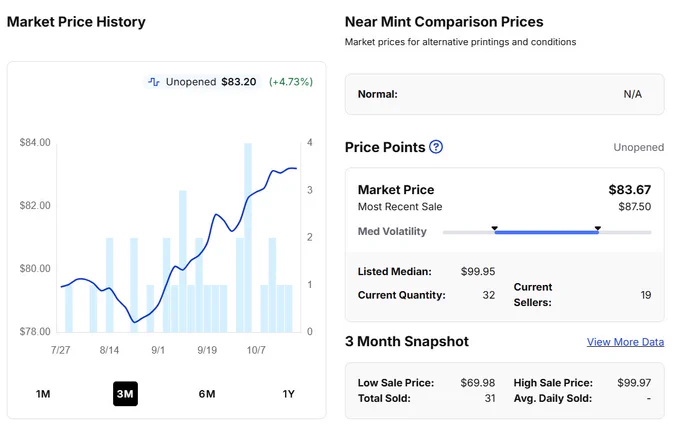The width and height of the screenshot is (680, 434).
Task: Click right volatility range marker triangle
Action: point(598,228)
